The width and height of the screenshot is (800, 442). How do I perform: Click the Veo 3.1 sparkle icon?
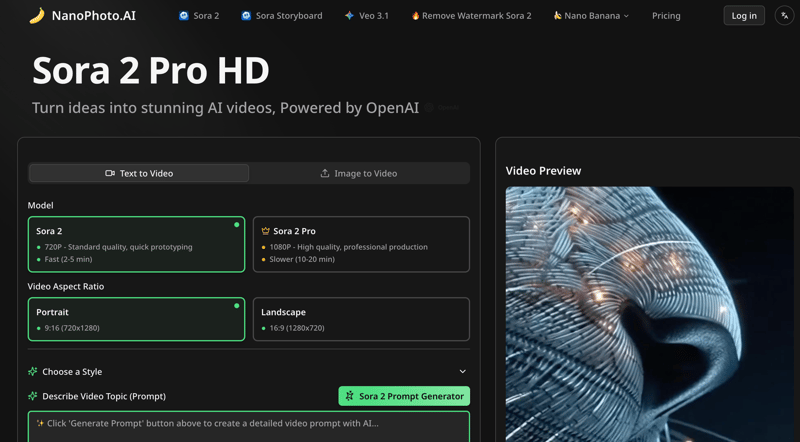(x=349, y=16)
